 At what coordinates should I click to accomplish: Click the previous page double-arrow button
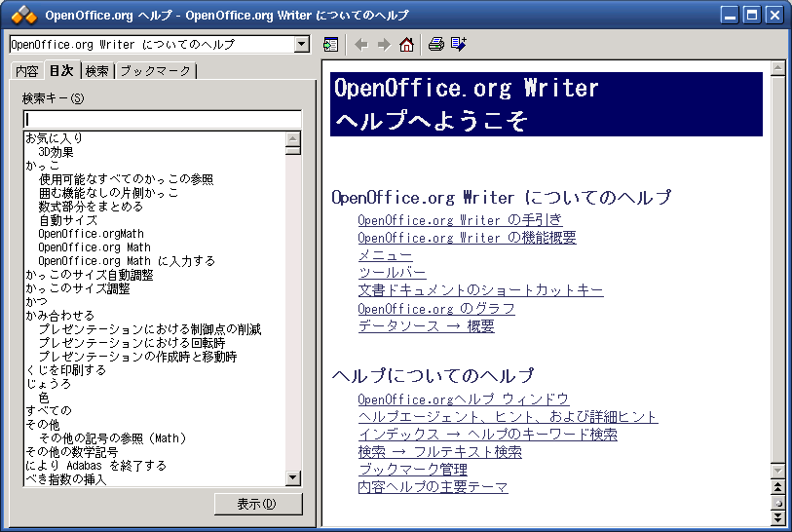pos(777,487)
